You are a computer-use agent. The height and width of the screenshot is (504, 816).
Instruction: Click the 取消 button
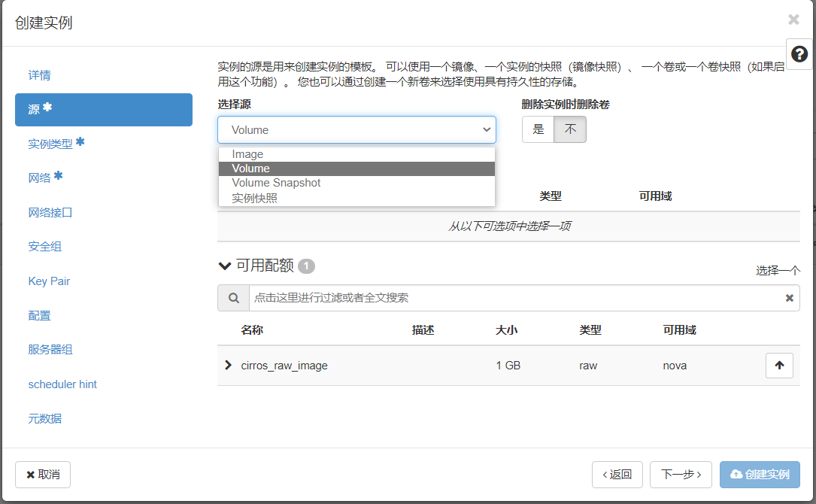tap(43, 475)
